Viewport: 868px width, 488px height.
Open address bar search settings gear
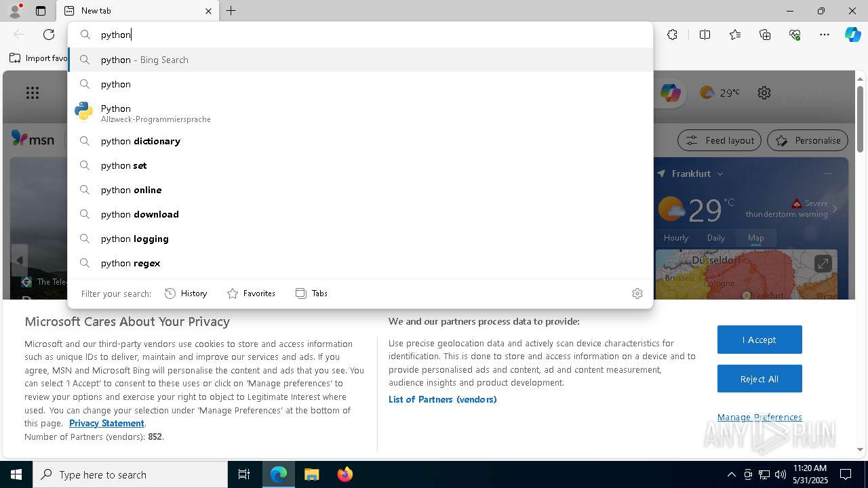pyautogui.click(x=637, y=293)
